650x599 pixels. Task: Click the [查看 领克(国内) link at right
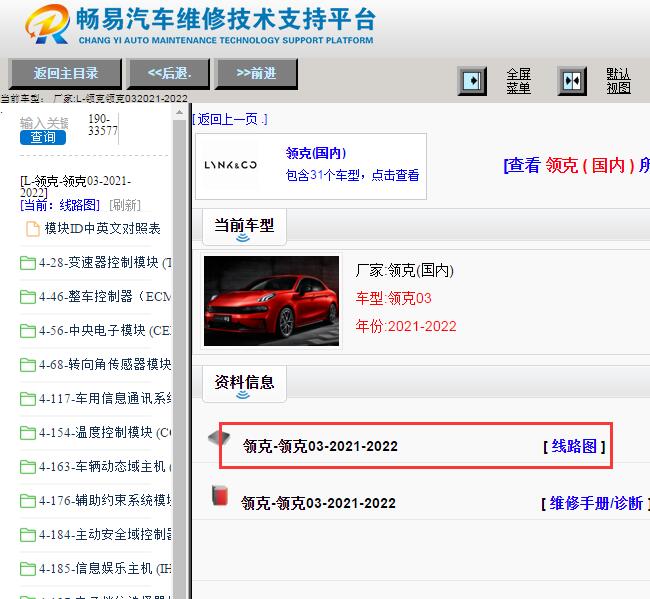pyautogui.click(x=576, y=165)
